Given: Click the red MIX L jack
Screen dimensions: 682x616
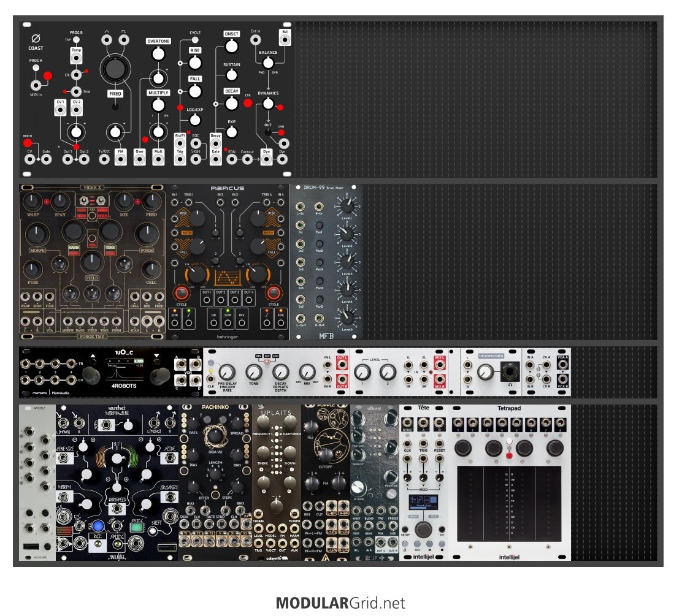Looking at the screenshot, I should [439, 364].
